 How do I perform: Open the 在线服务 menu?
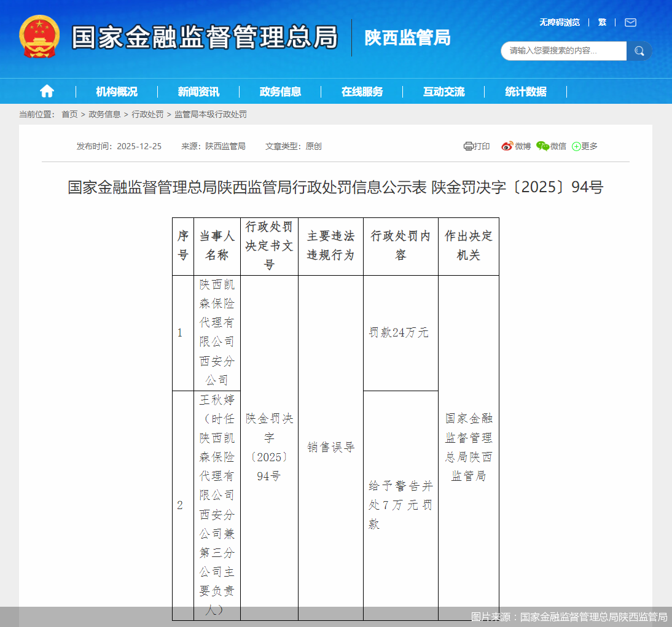pyautogui.click(x=362, y=91)
